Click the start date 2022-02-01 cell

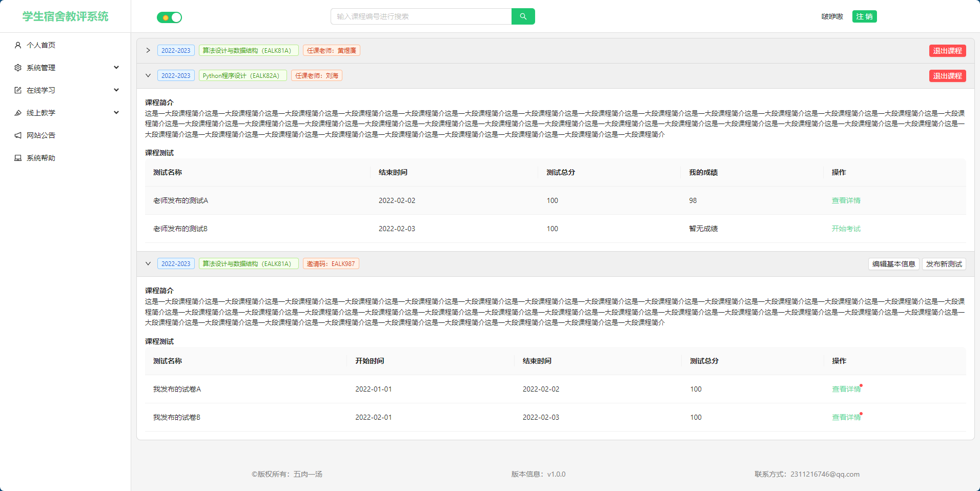(x=374, y=417)
